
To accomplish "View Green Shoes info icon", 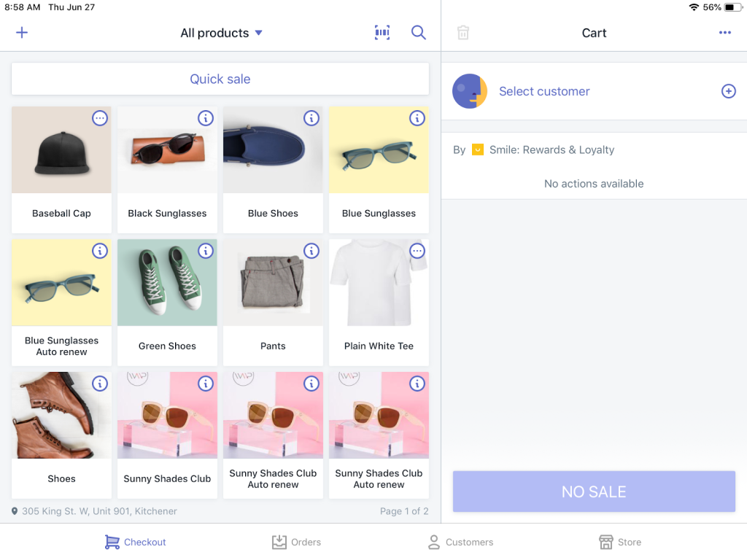I will pyautogui.click(x=205, y=251).
